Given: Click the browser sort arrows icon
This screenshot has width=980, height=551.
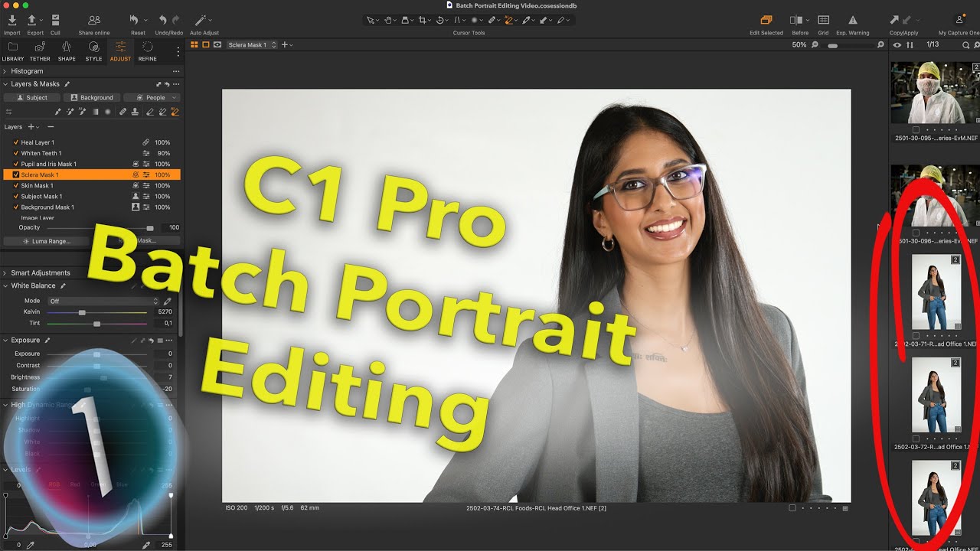Looking at the screenshot, I should [910, 45].
